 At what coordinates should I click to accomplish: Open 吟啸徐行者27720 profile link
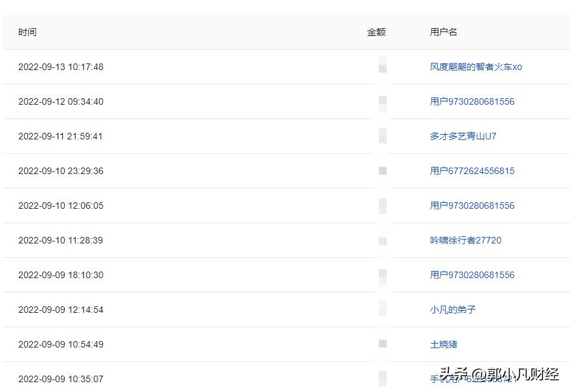[x=464, y=240]
